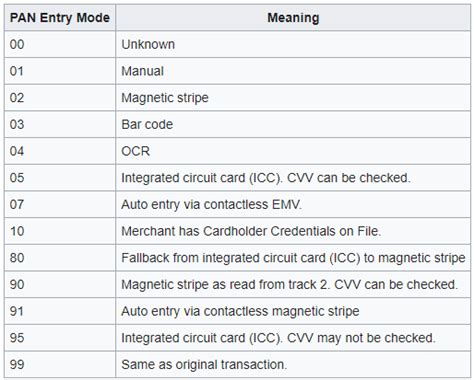Image resolution: width=474 pixels, height=380 pixels.
Task: Select Fallback from ICC to magnetic stripe
Action: tap(293, 258)
